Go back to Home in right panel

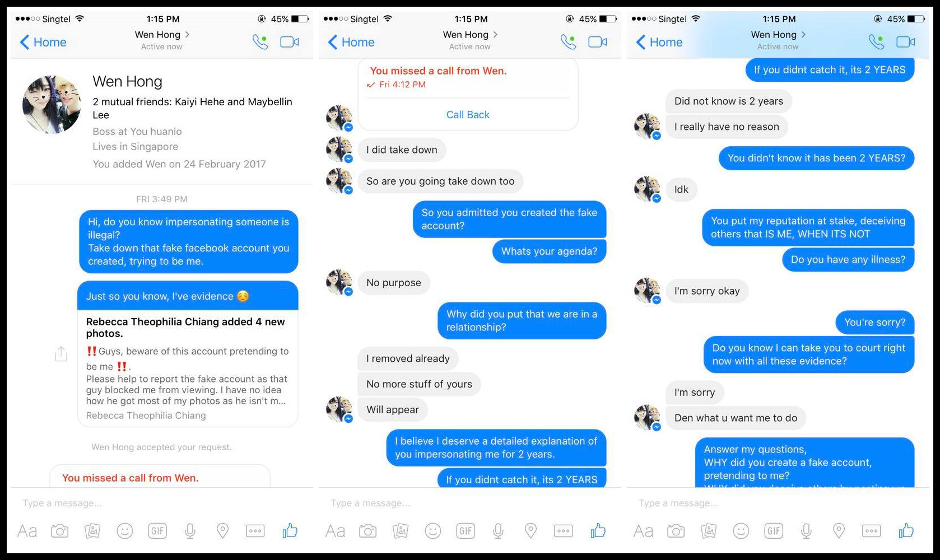coord(659,42)
